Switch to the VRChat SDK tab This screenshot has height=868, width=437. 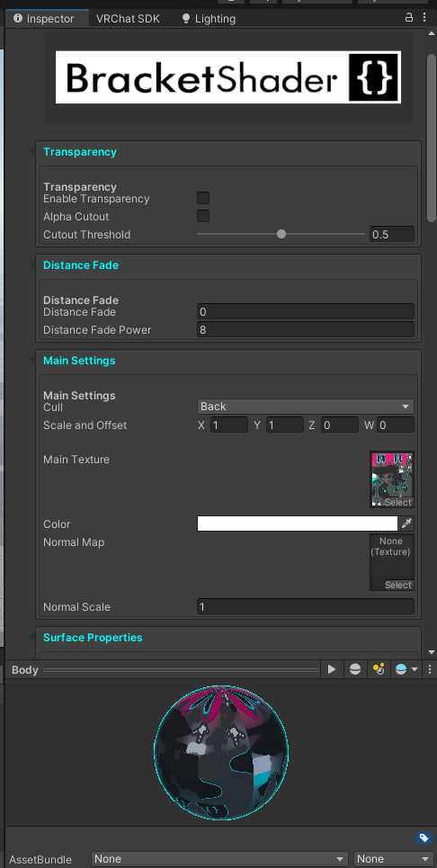[x=128, y=19]
